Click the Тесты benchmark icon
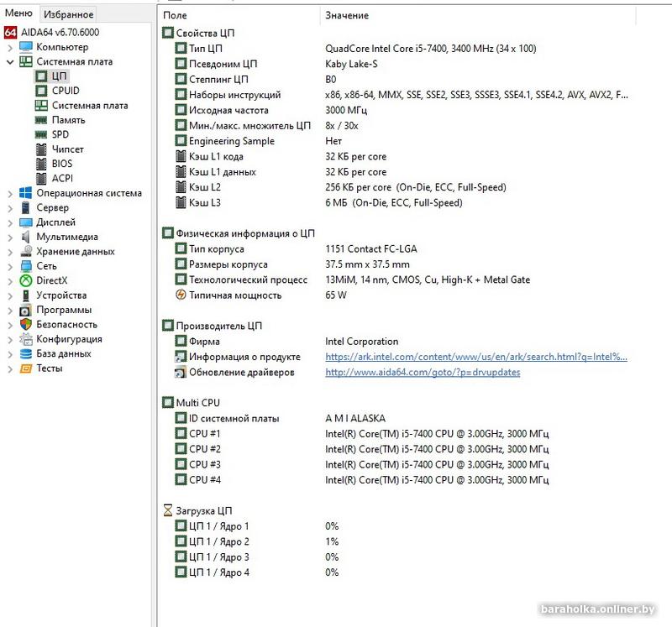The image size is (672, 627). 26,368
